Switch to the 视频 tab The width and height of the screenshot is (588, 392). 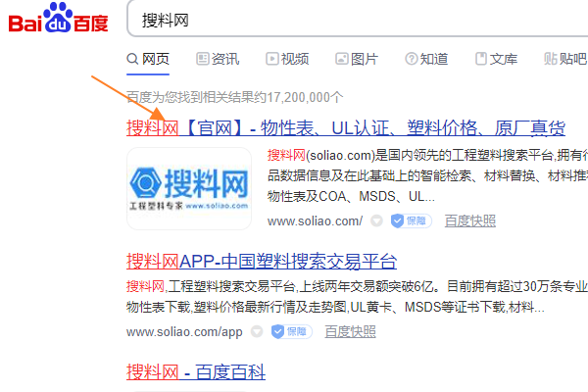coord(287,59)
